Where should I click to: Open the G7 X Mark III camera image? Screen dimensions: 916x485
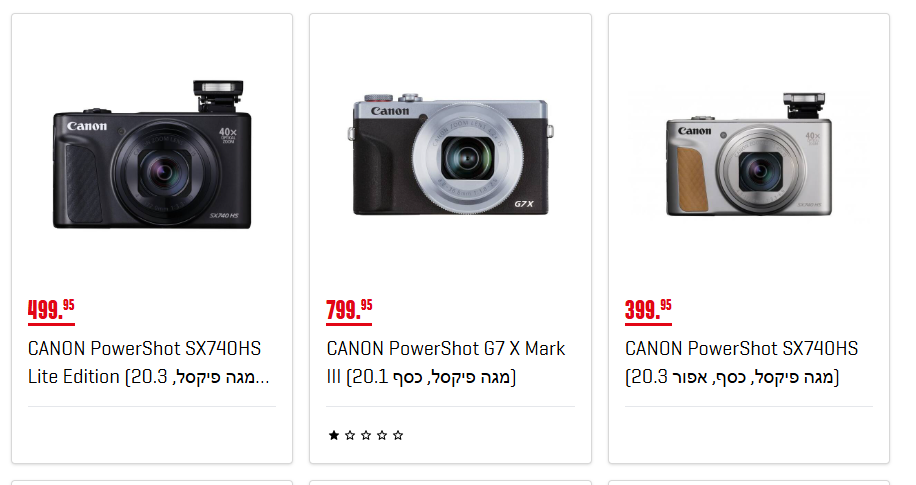(x=450, y=154)
